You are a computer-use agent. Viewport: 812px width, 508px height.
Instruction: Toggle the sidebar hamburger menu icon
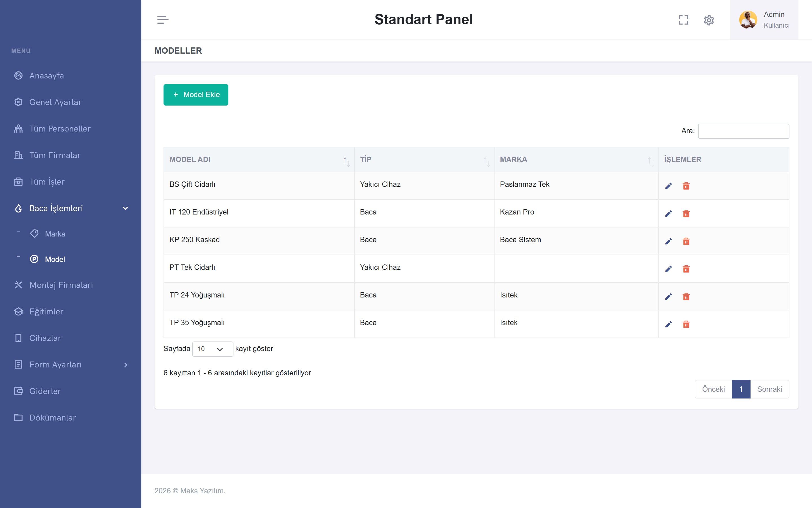click(163, 20)
